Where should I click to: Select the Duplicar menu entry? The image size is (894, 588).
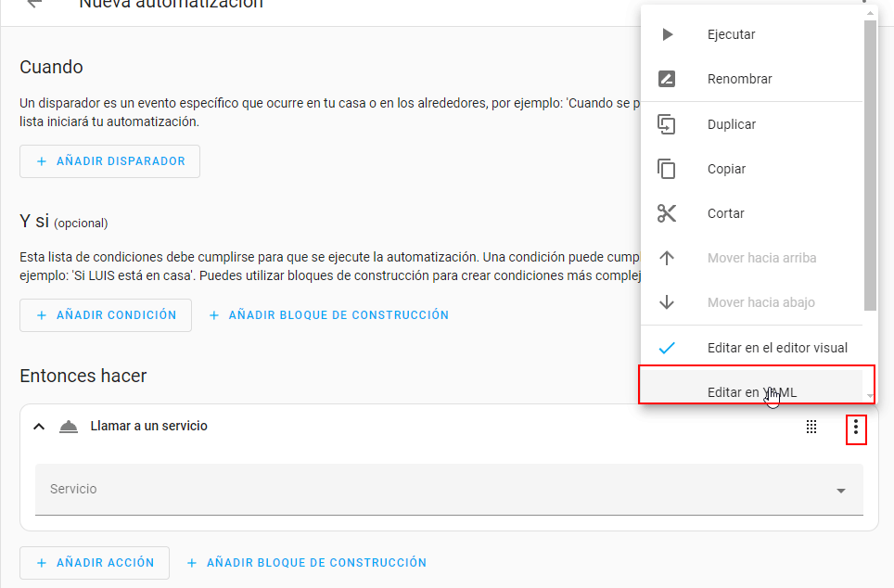coord(732,124)
